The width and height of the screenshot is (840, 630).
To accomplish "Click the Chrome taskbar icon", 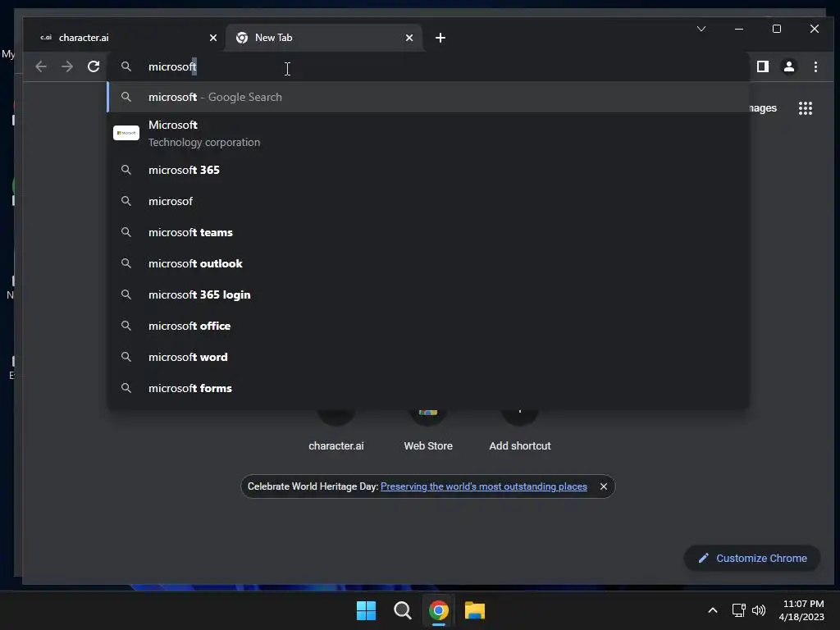I will [x=438, y=610].
